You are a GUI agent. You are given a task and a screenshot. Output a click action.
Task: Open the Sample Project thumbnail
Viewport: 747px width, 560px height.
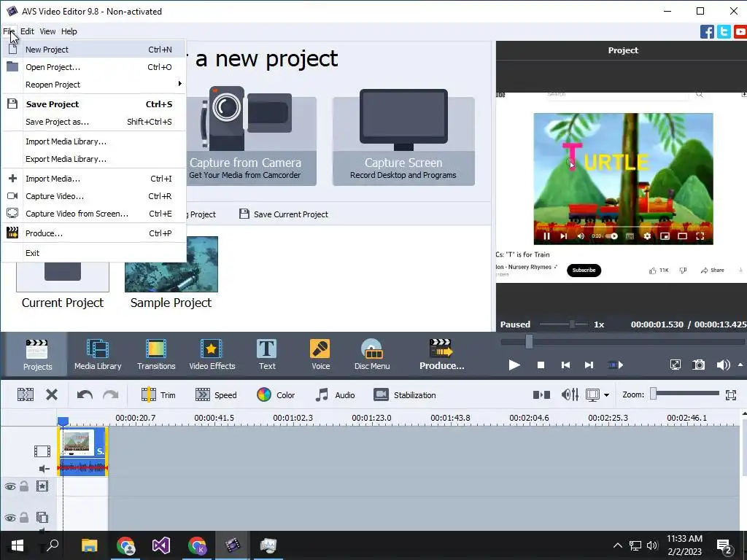171,264
